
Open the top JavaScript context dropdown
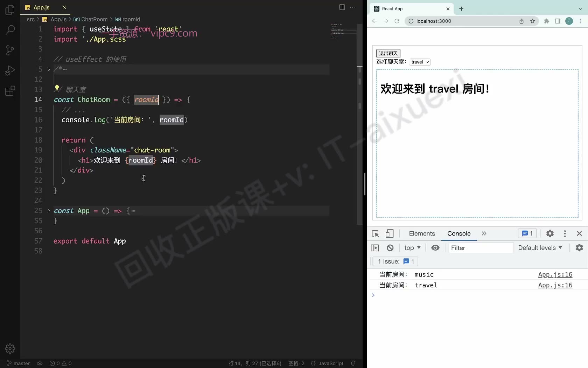pyautogui.click(x=412, y=248)
